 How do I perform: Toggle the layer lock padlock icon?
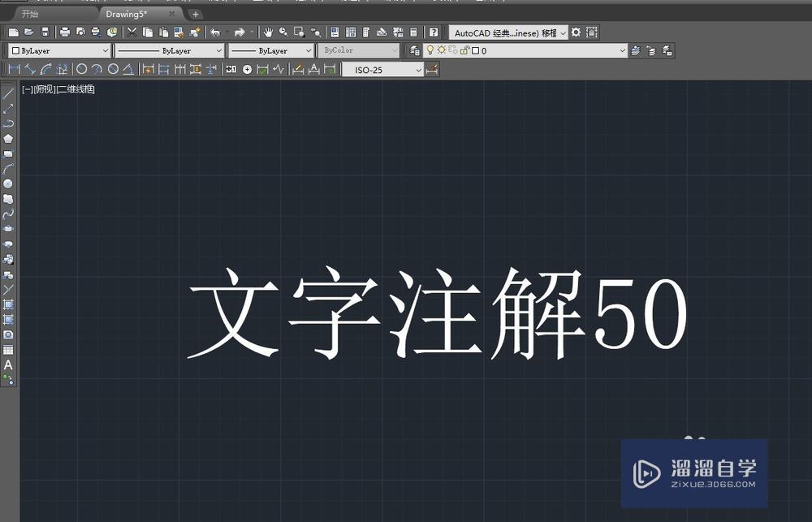pos(466,50)
